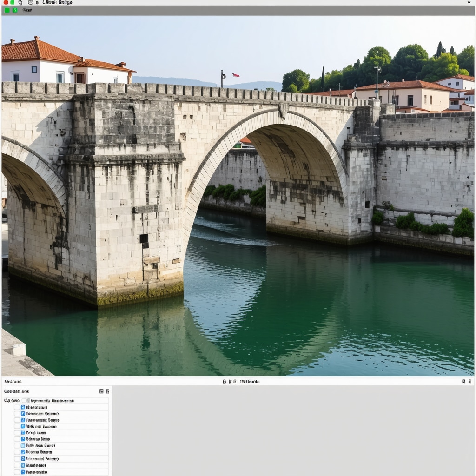Click the blue icon of the second child row

coord(23,413)
